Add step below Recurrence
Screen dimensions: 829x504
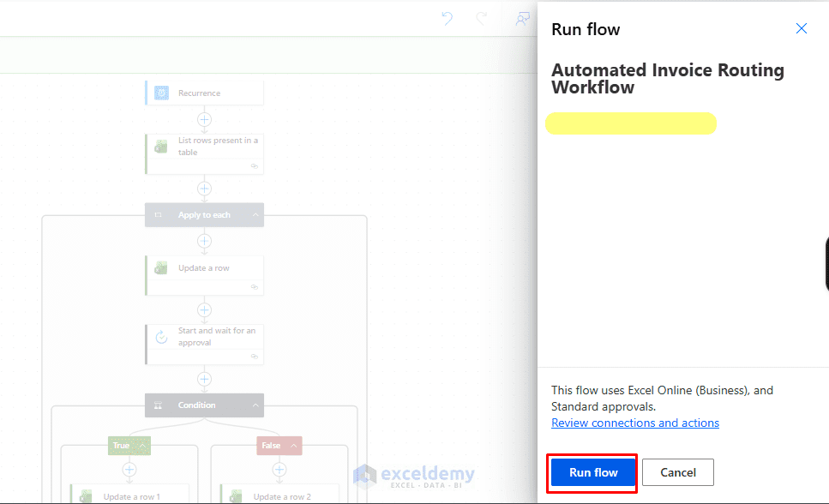(x=205, y=119)
